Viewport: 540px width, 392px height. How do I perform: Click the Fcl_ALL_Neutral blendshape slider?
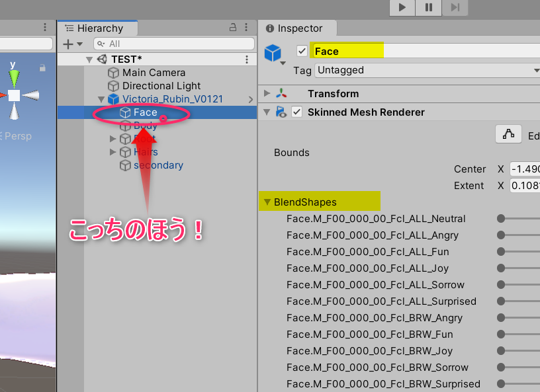pyautogui.click(x=518, y=219)
